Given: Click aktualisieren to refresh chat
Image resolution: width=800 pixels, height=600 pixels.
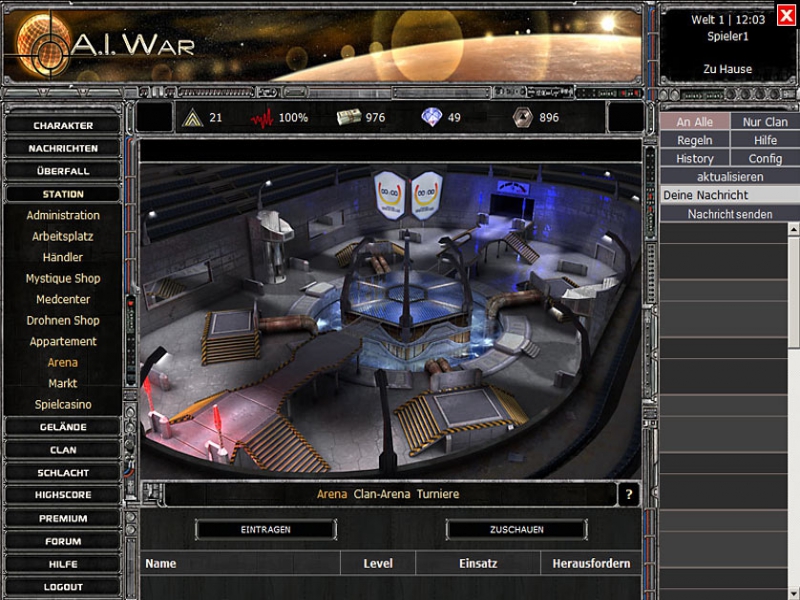Looking at the screenshot, I should coord(730,177).
